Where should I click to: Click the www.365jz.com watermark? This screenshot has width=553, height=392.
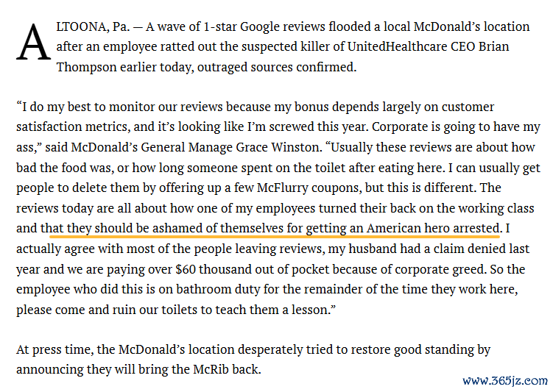point(504,381)
